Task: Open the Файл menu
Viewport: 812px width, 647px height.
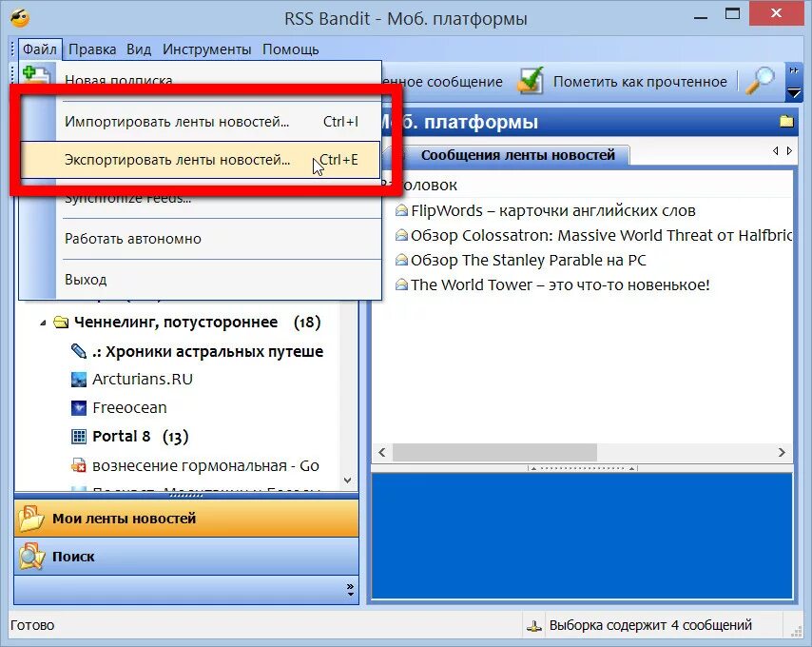Action: pos(40,49)
